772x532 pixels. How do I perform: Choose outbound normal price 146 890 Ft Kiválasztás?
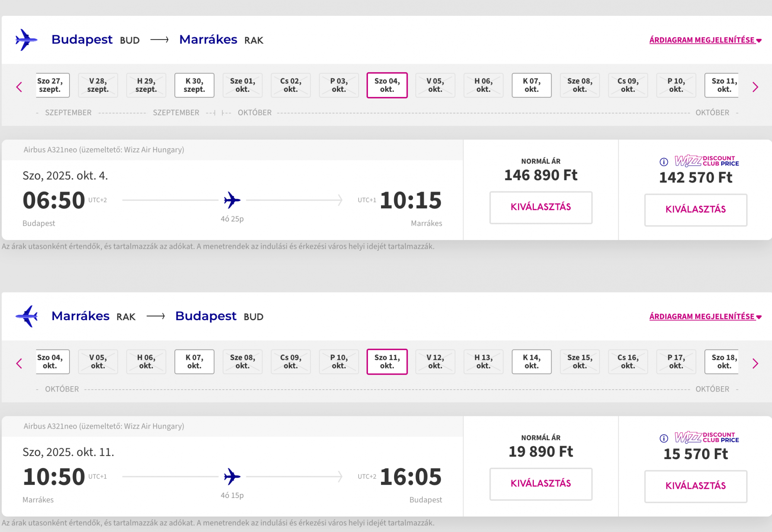[x=541, y=208]
